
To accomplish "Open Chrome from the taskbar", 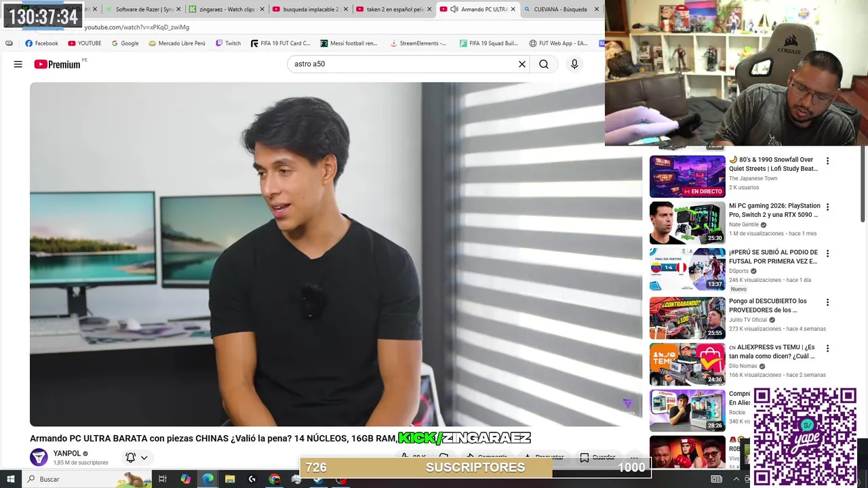I will pos(274,479).
